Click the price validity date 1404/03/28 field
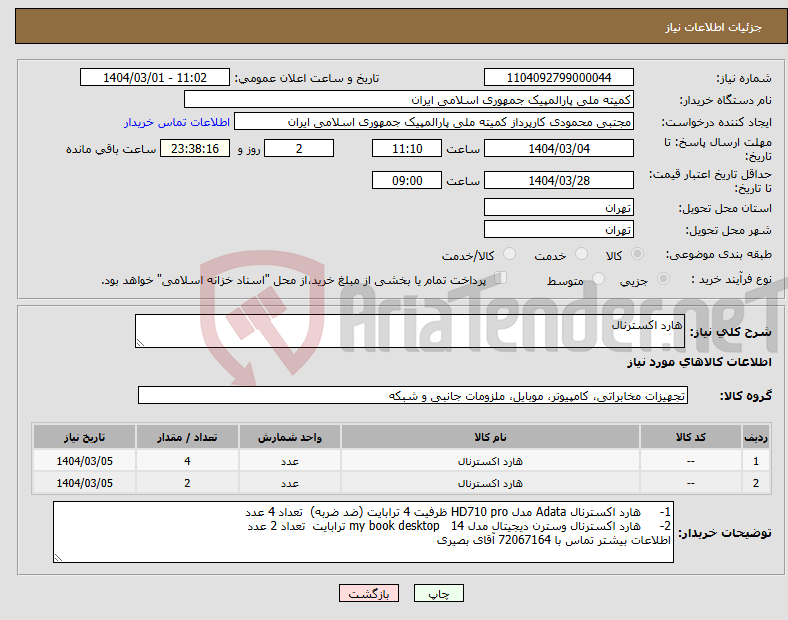 [x=558, y=180]
